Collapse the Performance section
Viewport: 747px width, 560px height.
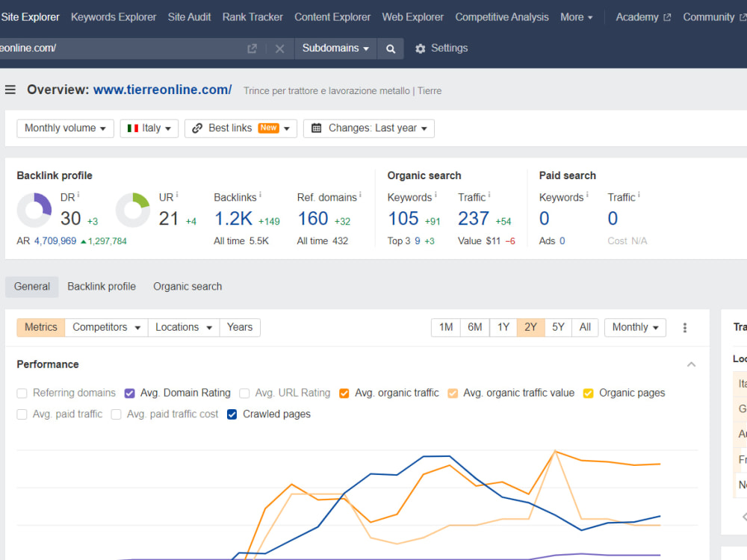tap(691, 365)
